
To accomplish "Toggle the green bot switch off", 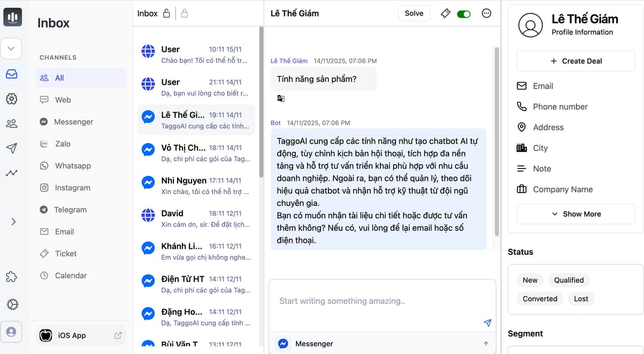I will pos(464,14).
